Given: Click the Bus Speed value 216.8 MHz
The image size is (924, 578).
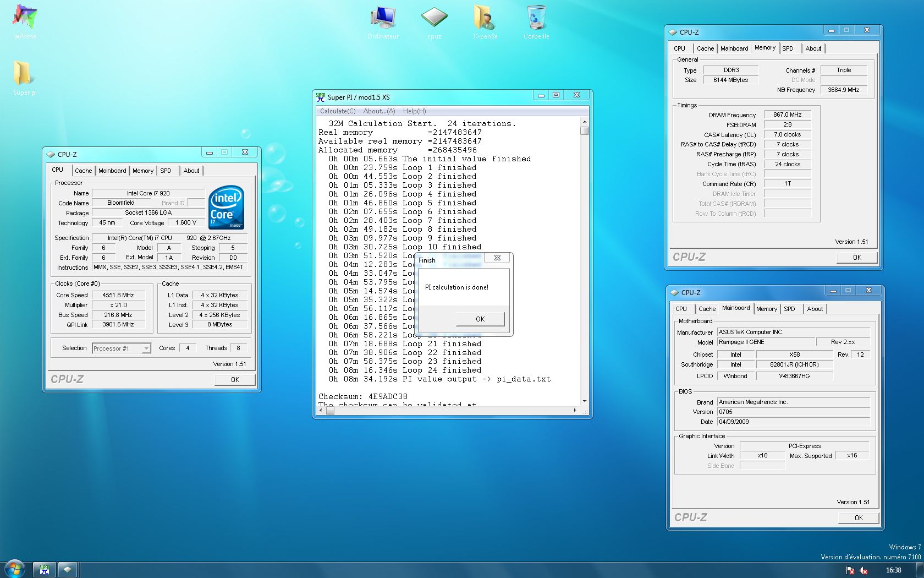Looking at the screenshot, I should point(118,315).
